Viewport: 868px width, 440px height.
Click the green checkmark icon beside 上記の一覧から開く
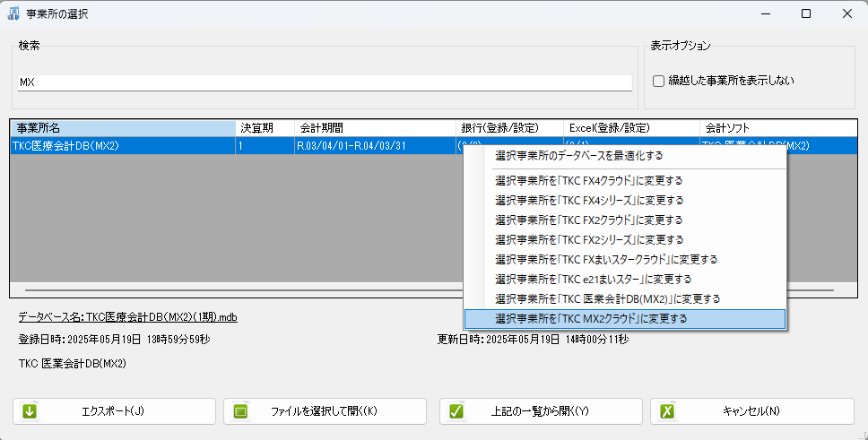[x=456, y=411]
